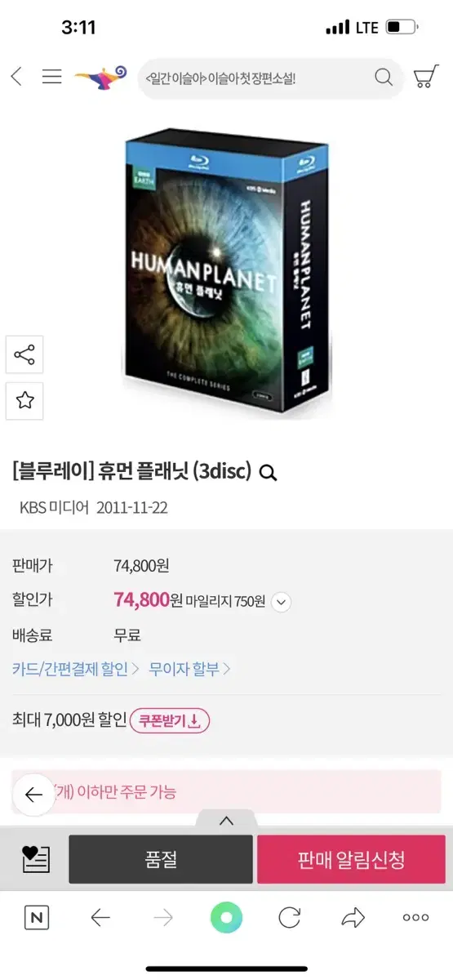Open 무이자 할부 link

[x=190, y=669]
